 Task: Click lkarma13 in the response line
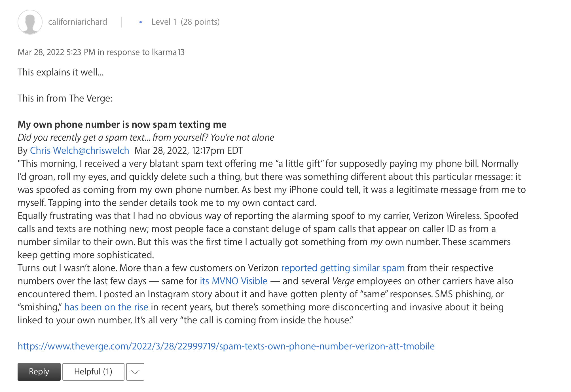(168, 52)
